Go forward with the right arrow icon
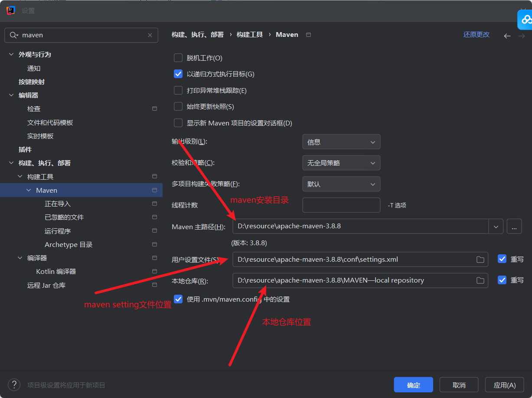 pos(522,36)
